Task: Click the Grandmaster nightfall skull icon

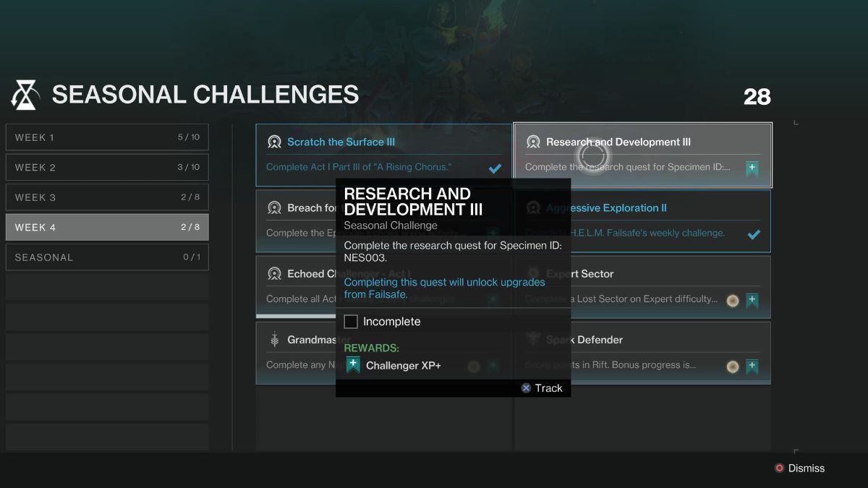Action: coord(274,339)
